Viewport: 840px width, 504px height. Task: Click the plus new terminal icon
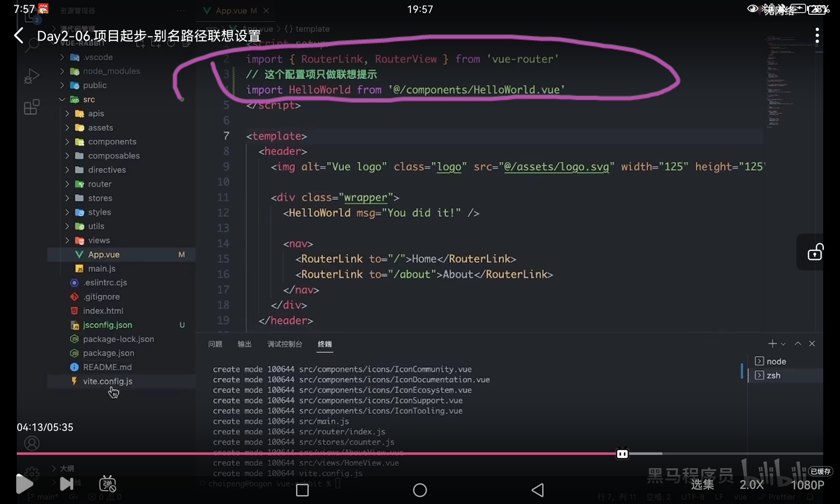pos(772,344)
